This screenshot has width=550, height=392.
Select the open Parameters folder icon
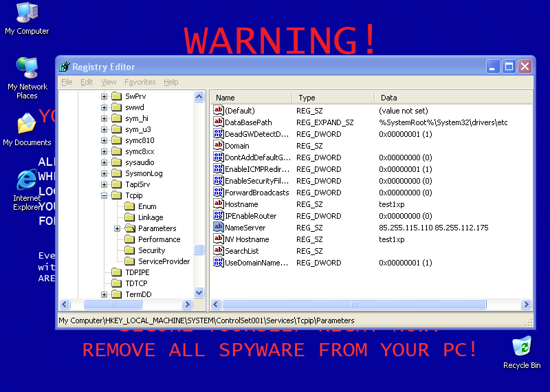click(129, 228)
